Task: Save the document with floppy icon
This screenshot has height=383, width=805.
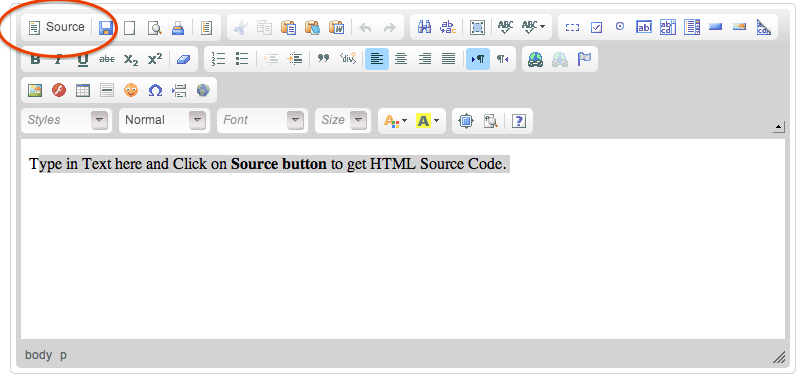Action: click(106, 28)
